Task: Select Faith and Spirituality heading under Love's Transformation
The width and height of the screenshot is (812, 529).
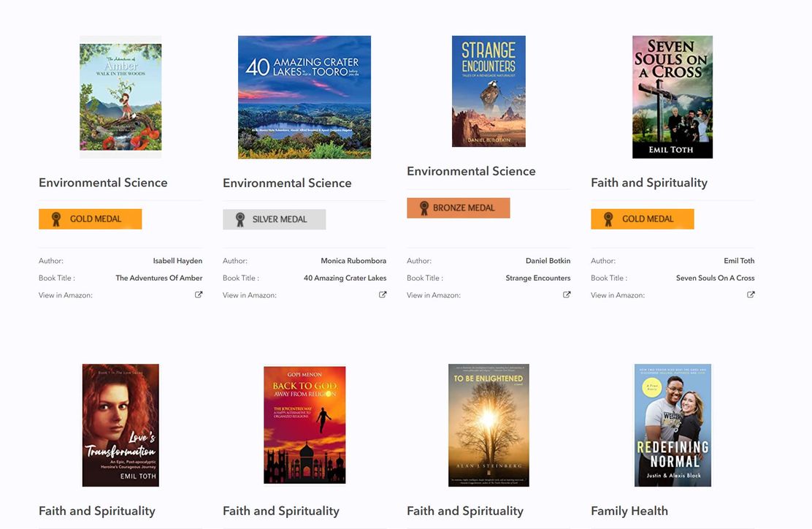Action: [x=97, y=511]
